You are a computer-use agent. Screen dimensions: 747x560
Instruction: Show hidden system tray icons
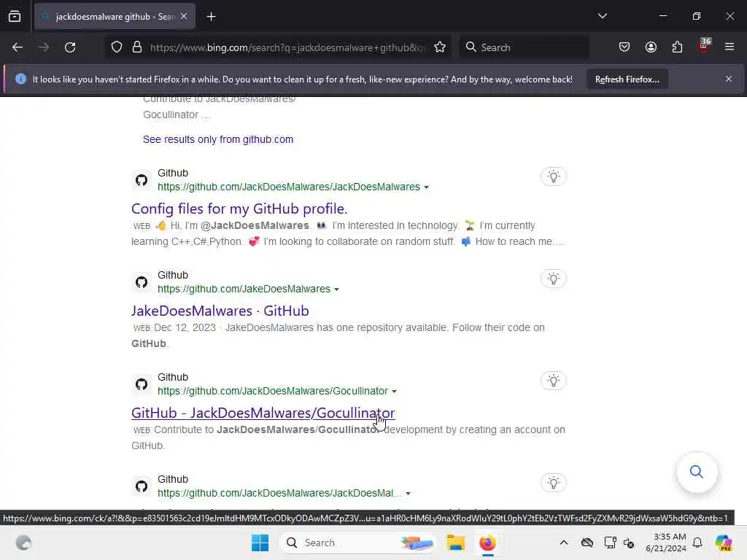[564, 542]
